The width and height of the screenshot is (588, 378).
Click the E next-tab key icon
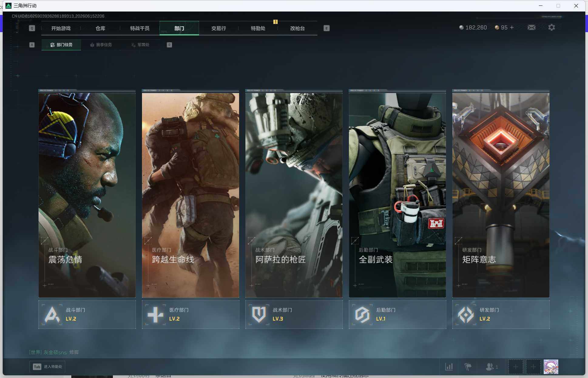(x=326, y=28)
